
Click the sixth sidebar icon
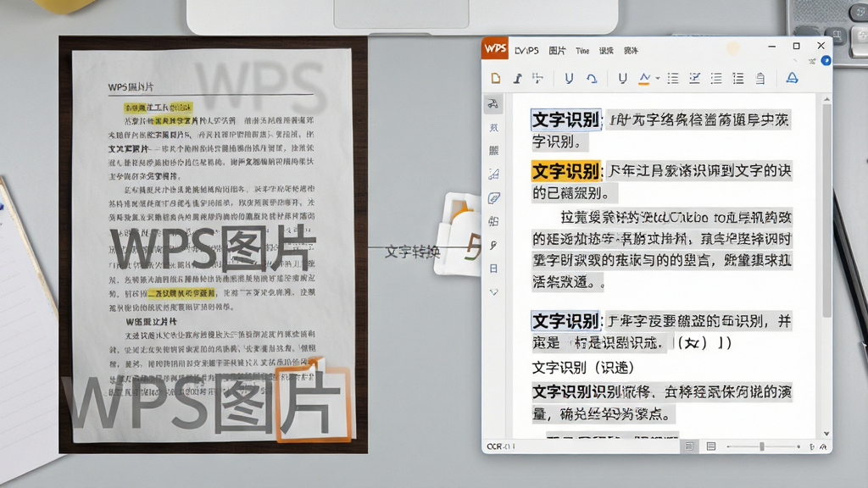click(x=494, y=221)
